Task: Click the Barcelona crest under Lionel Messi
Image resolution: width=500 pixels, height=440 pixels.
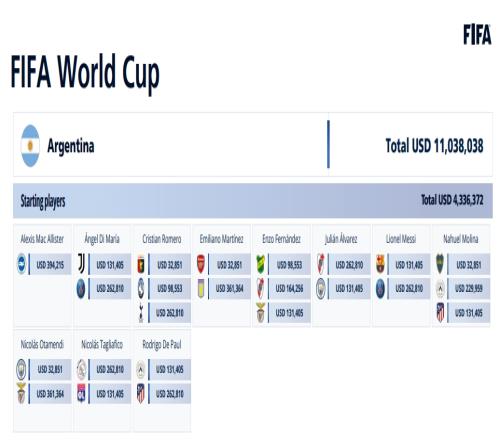Action: (380, 264)
